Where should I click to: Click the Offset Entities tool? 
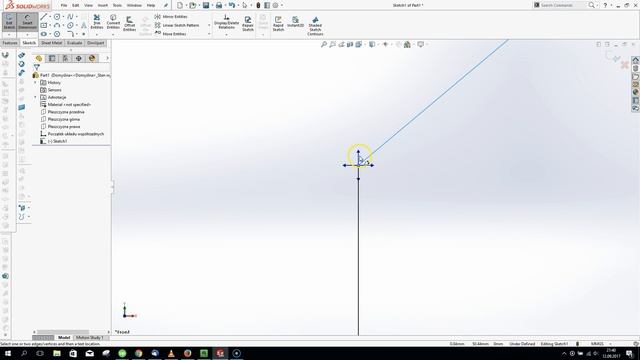pyautogui.click(x=129, y=23)
